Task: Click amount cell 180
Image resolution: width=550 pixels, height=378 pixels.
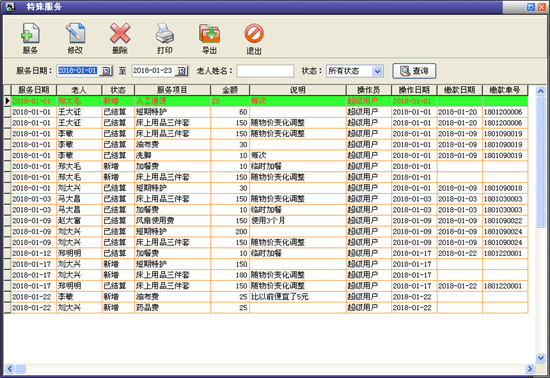Action: tap(230, 275)
